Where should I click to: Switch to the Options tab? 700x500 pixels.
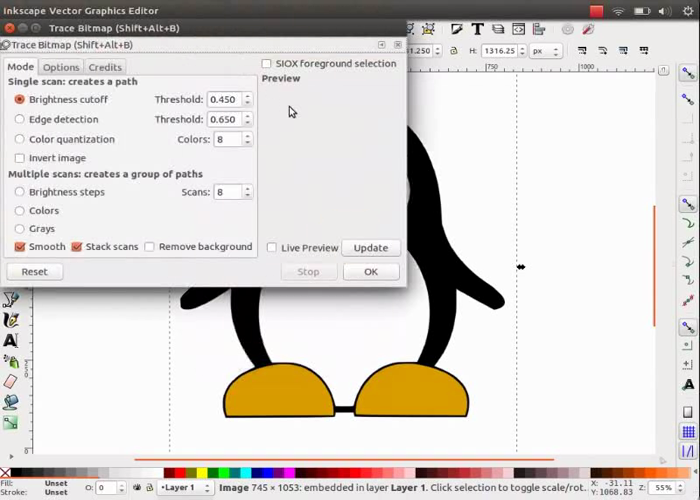coord(61,67)
